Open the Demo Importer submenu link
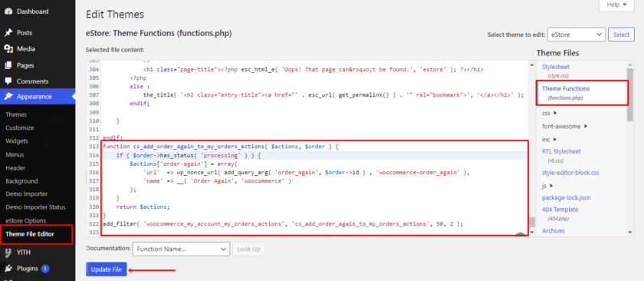The height and width of the screenshot is (281, 644). tap(27, 193)
